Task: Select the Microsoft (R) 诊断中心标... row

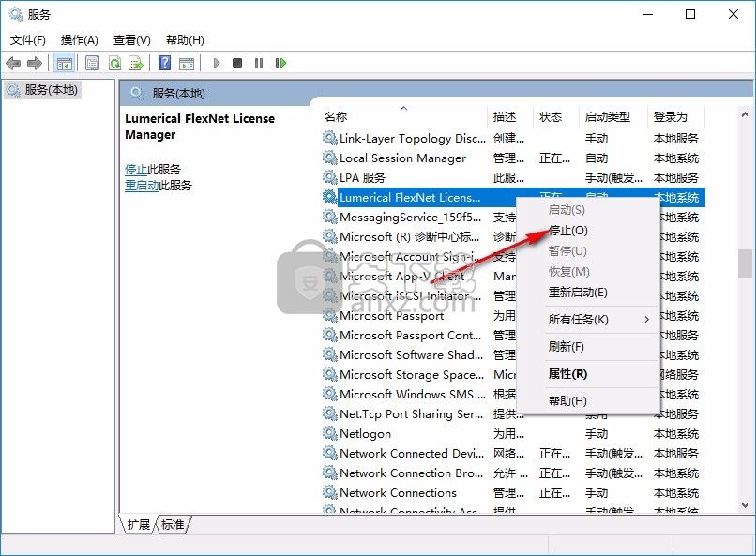Action: pyautogui.click(x=409, y=236)
